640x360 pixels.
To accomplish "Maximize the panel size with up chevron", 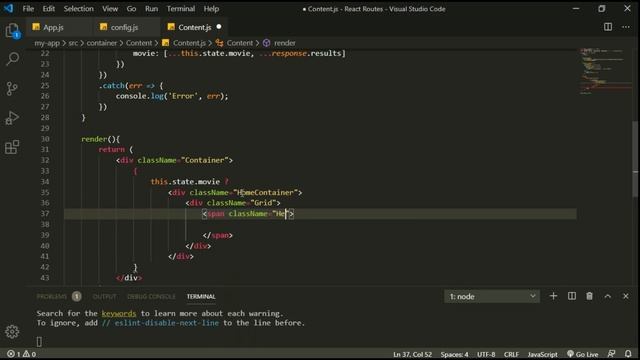I will [x=608, y=296].
